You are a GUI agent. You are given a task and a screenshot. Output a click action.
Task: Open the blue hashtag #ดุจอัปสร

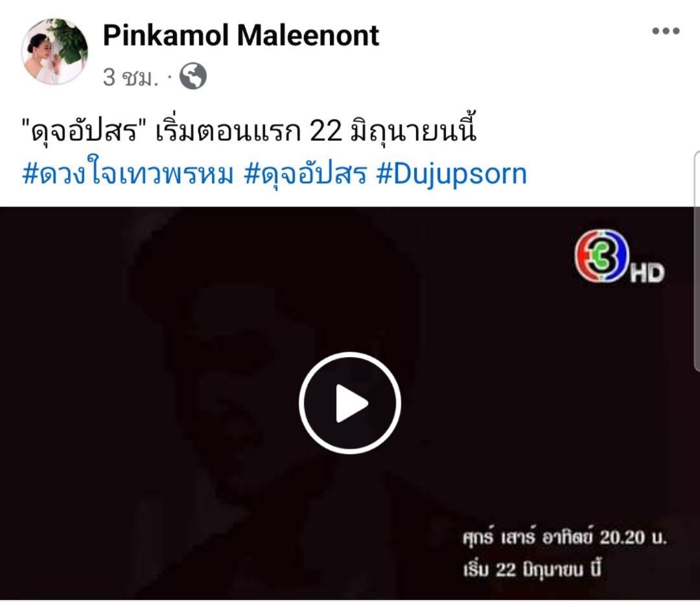[x=306, y=174]
